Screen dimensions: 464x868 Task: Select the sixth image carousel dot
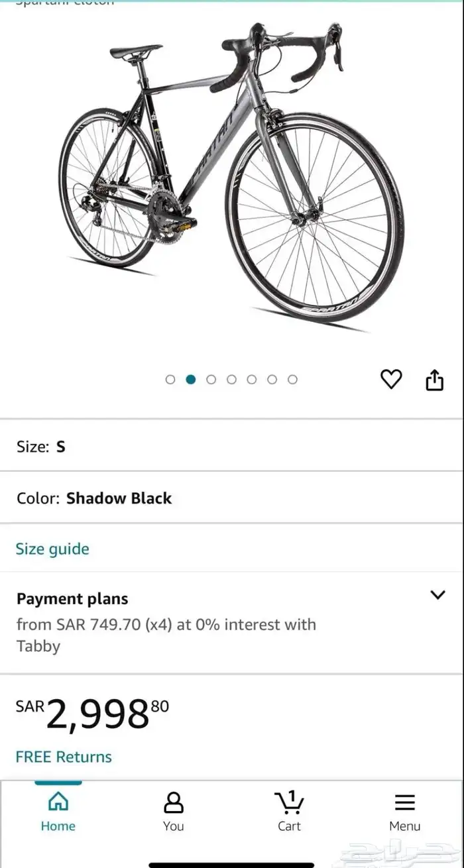[x=272, y=380]
